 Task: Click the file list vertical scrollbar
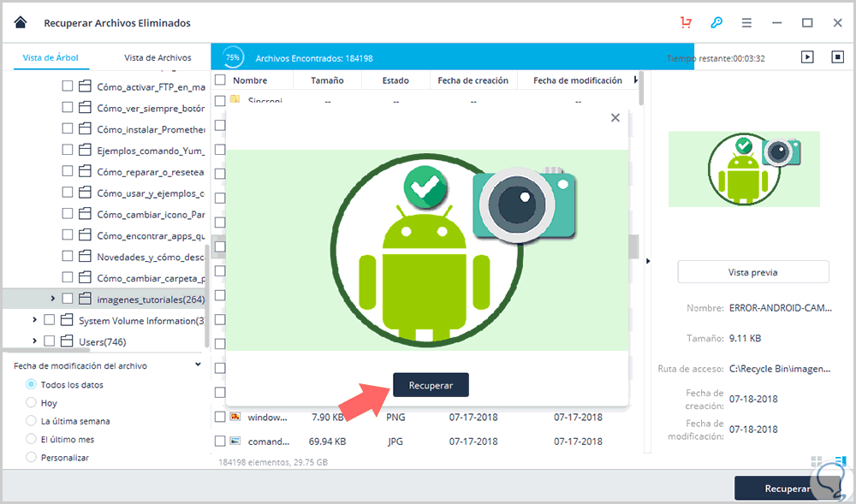641,88
